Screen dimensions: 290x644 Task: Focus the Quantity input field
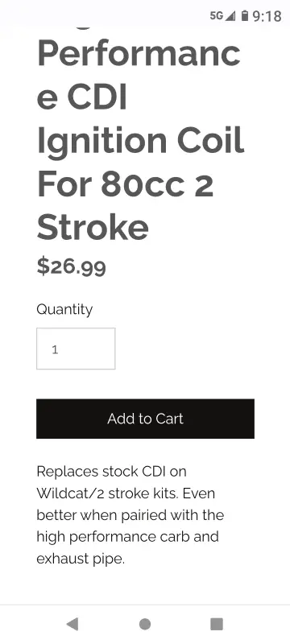76,349
